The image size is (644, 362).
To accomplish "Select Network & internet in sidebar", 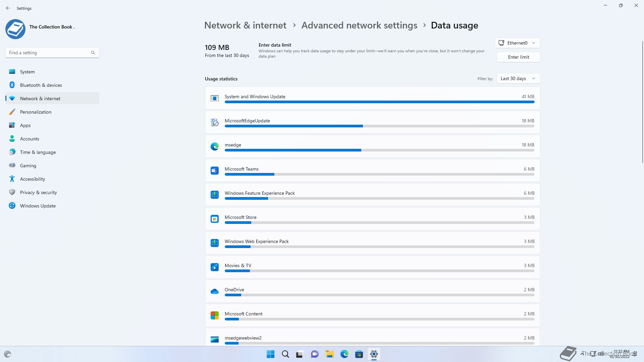I will pos(52,99).
